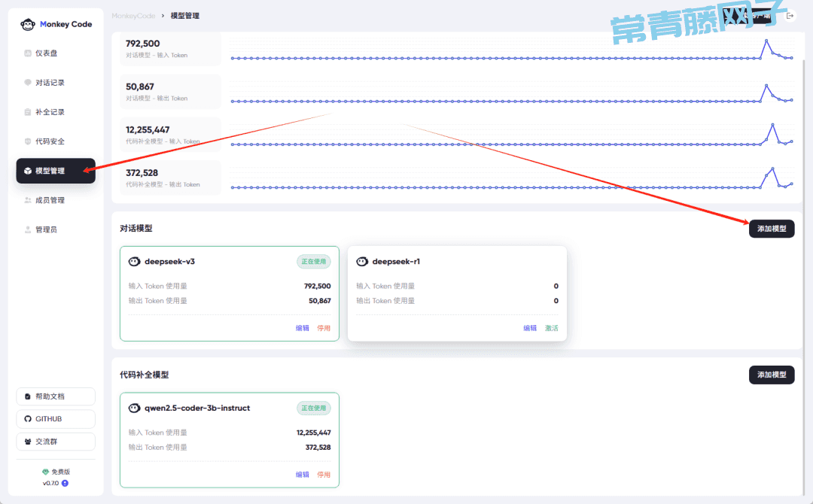Click deepseek-v3 output token value 50,867
This screenshot has width=813, height=504.
tap(319, 300)
